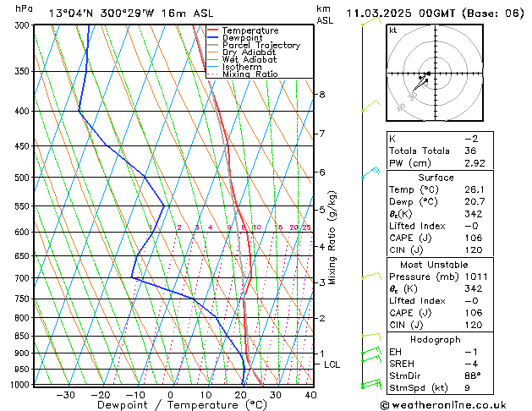Click the wind barb at 300 hPa top
The width and height of the screenshot is (532, 411).
tap(371, 20)
